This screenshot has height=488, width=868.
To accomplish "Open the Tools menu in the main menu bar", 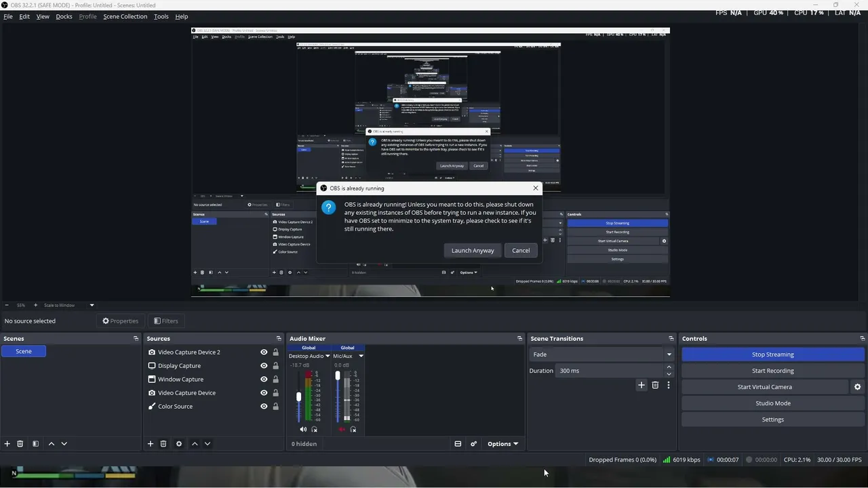I will (161, 16).
